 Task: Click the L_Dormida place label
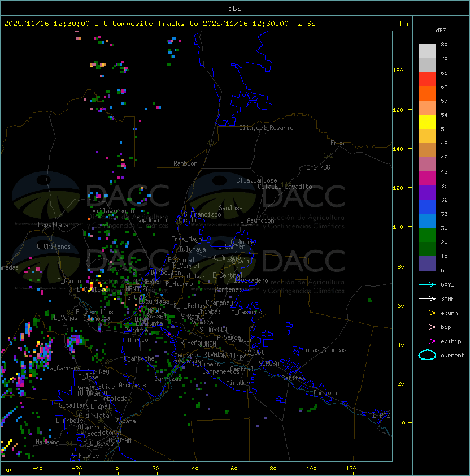pyautogui.click(x=321, y=393)
